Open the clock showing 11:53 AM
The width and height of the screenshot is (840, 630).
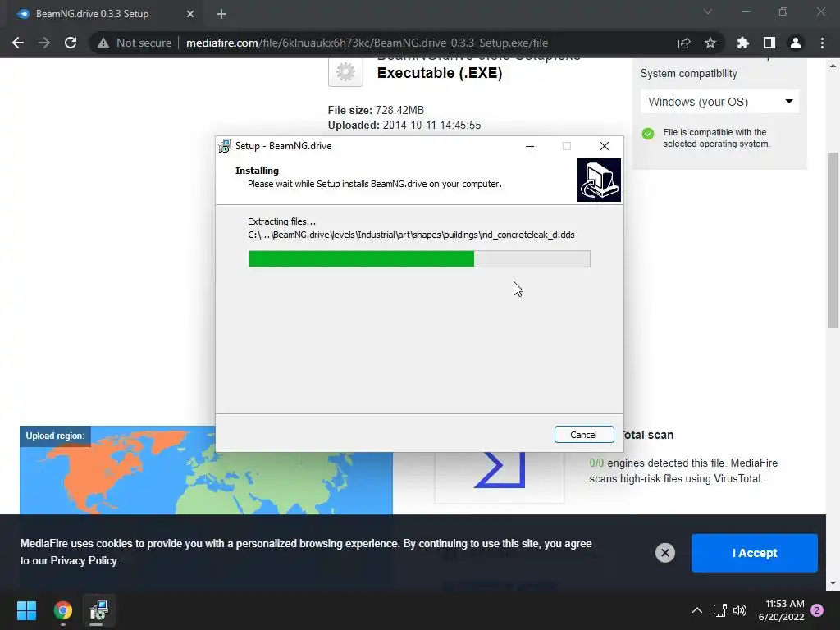[x=781, y=610]
